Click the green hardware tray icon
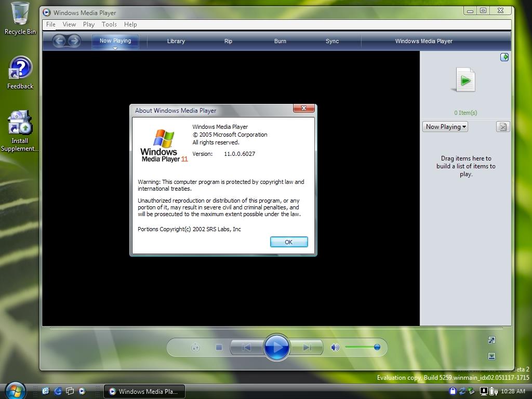The width and height of the screenshot is (532, 399). (471, 391)
